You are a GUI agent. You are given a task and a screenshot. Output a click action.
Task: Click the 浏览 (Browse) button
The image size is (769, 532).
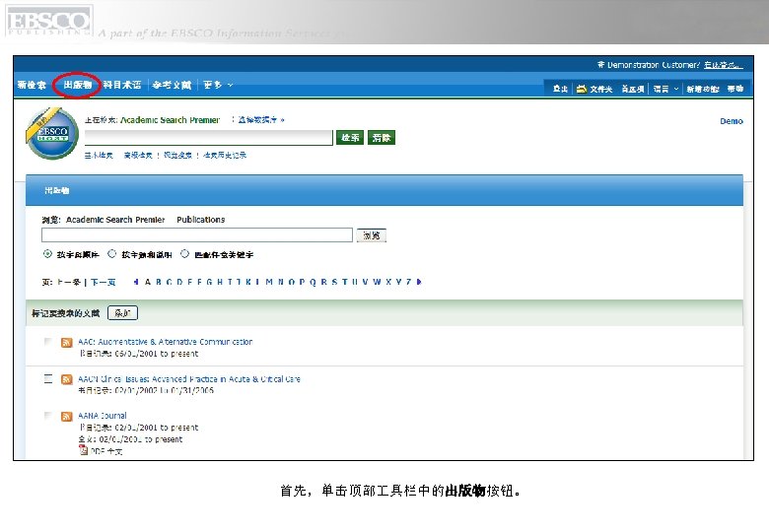coord(372,235)
